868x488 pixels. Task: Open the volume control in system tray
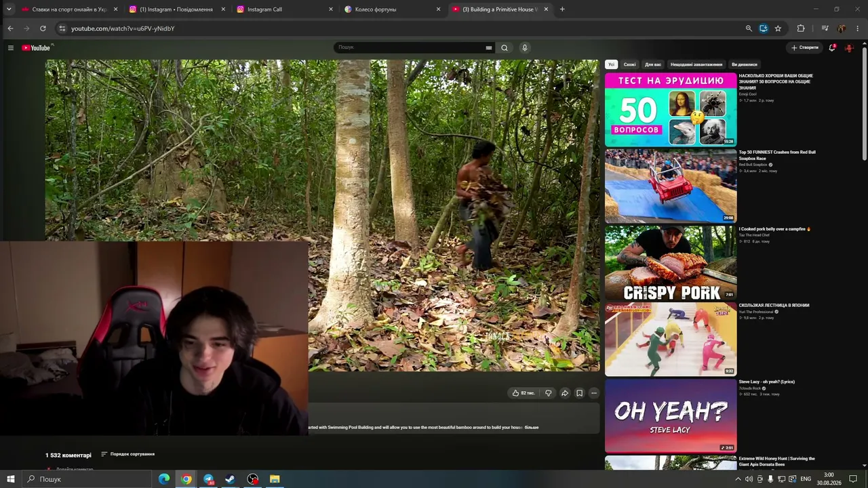pyautogui.click(x=749, y=479)
